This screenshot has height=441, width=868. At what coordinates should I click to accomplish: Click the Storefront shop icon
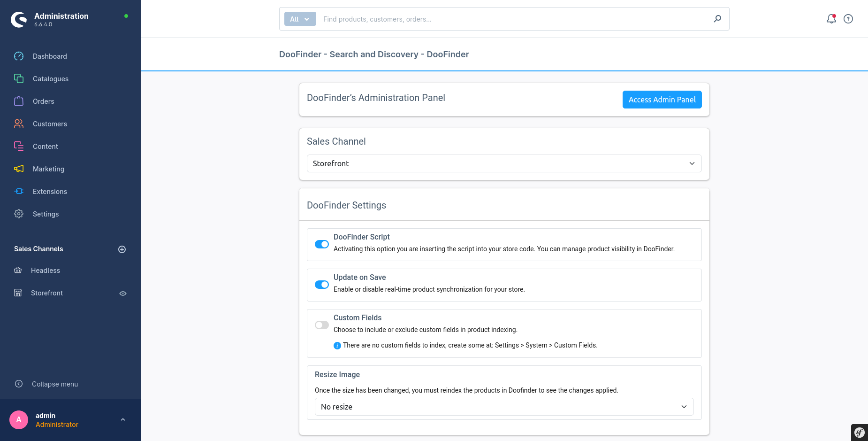coord(18,293)
